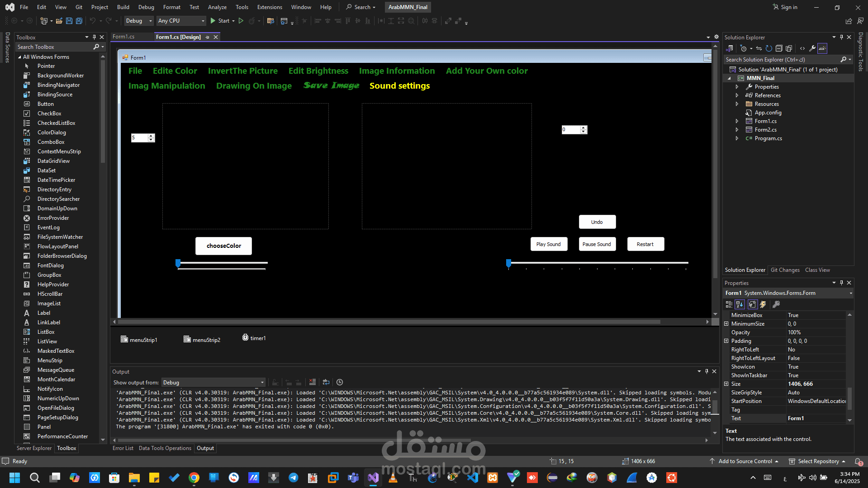The width and height of the screenshot is (868, 488).
Task: Toggle Preview Selected Items in Solution Explorer
Action: point(822,48)
